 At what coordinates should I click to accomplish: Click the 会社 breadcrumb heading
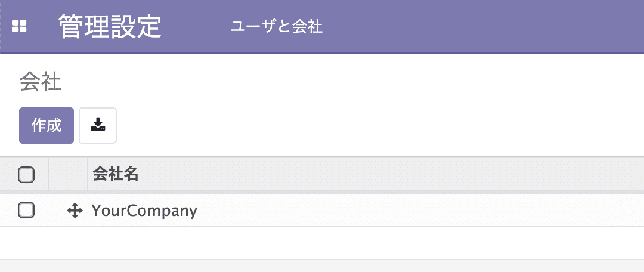41,83
